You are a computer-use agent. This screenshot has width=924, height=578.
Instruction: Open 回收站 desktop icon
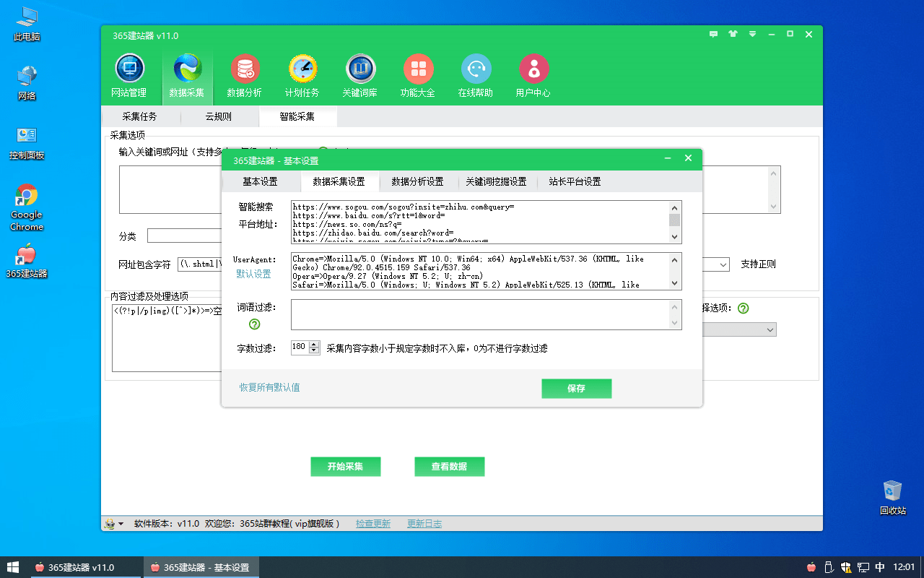tap(893, 497)
